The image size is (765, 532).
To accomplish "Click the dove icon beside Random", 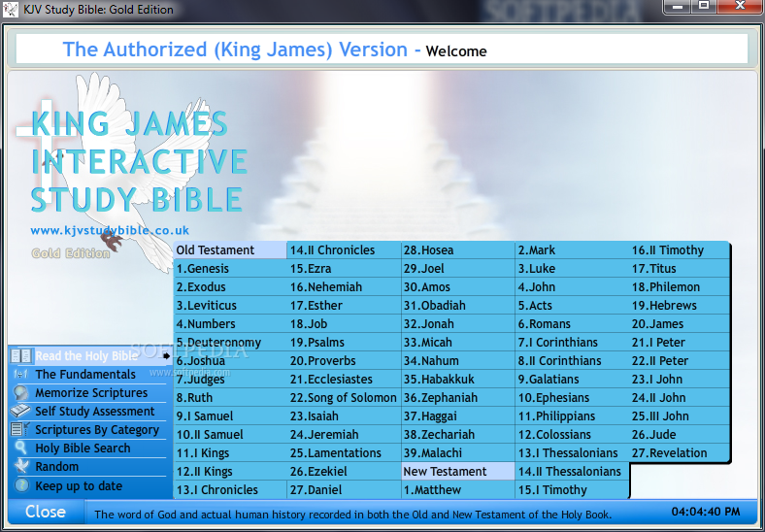I will [x=21, y=466].
